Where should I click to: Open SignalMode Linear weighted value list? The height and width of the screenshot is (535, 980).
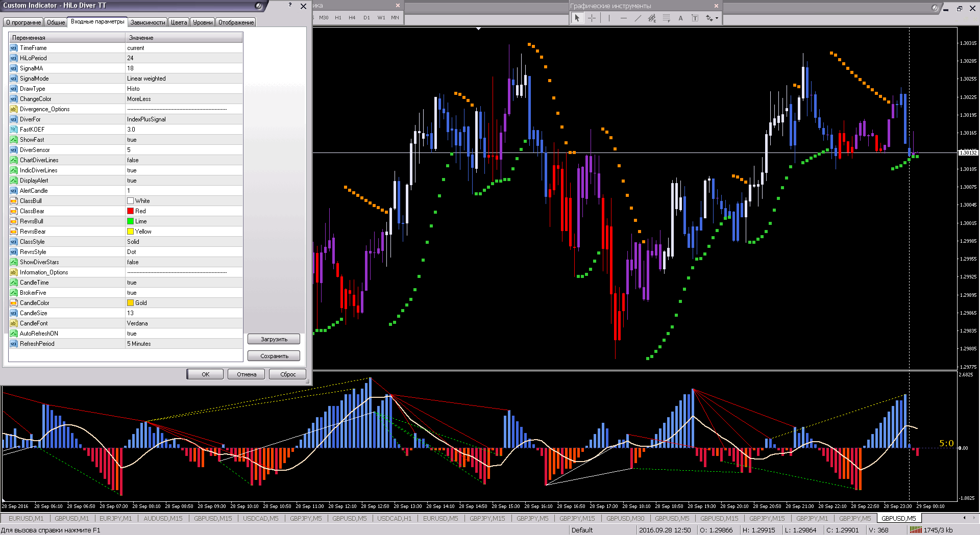[184, 79]
